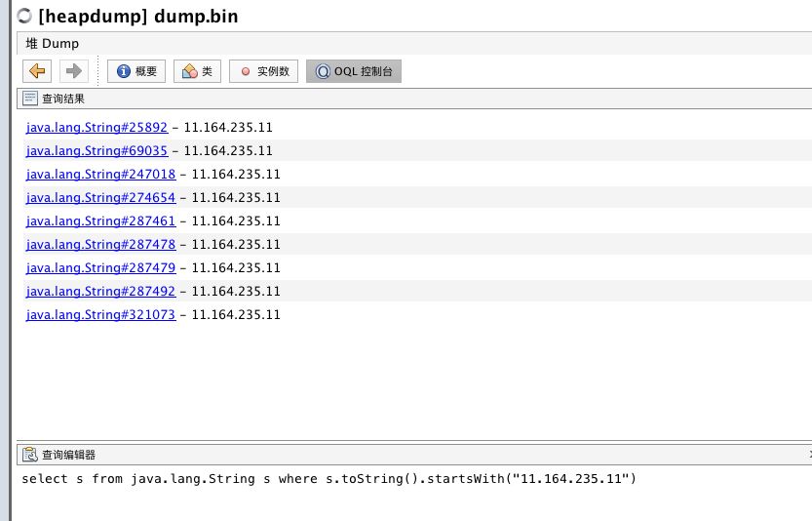Click the 查询编辑器 panel header icon
This screenshot has height=521, width=812.
tap(30, 455)
